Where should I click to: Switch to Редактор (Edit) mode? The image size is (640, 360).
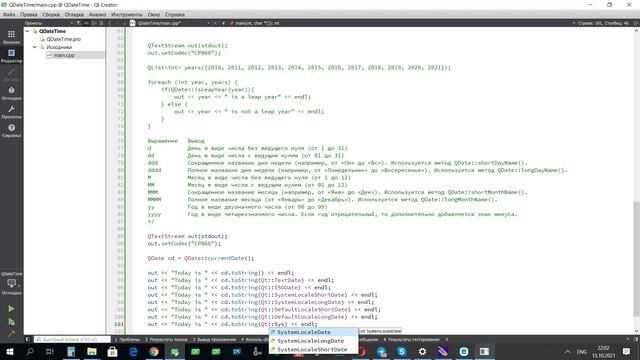point(11,56)
